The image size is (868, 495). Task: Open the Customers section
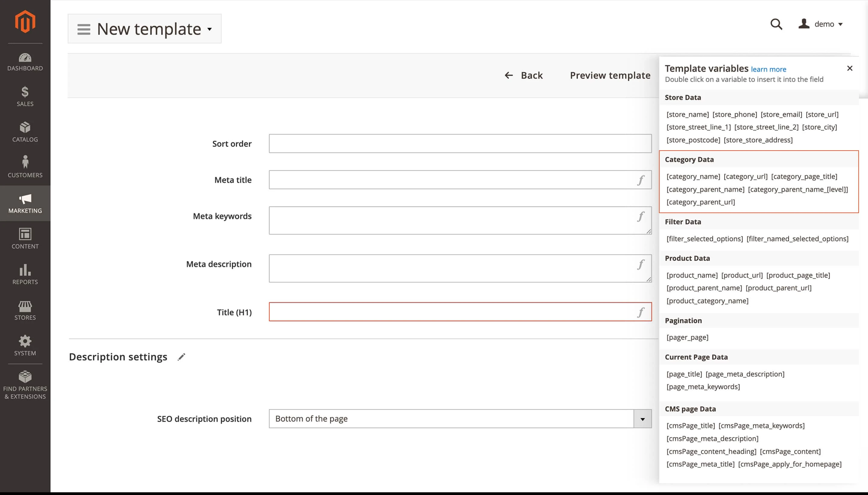25,167
